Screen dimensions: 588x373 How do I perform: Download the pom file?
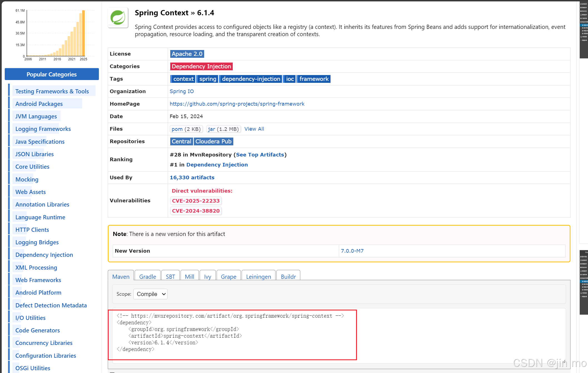186,129
